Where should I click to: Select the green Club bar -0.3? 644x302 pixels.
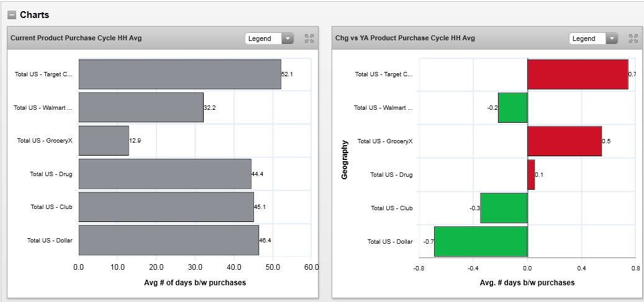coord(504,208)
